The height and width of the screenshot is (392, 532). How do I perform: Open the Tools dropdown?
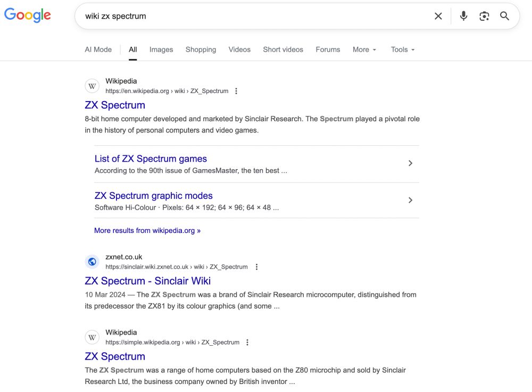(x=402, y=49)
